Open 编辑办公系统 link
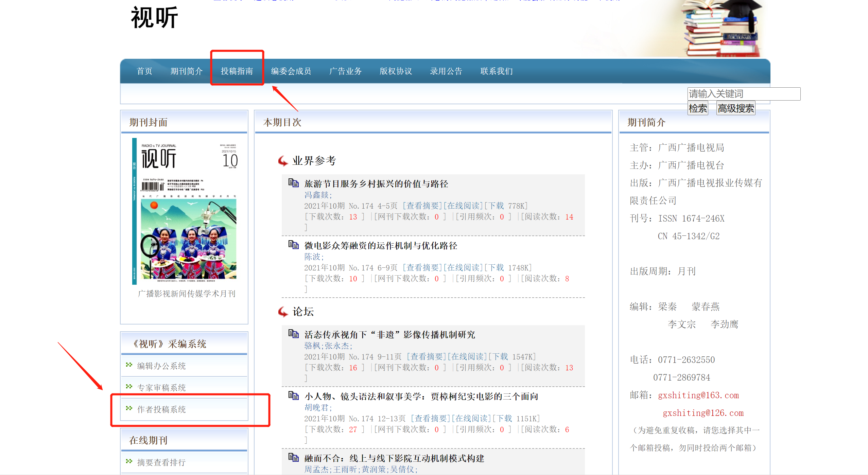Viewport: 868px width, 475px height. tap(161, 366)
